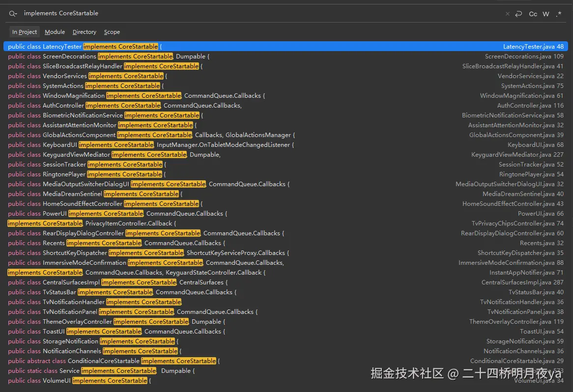The image size is (573, 392).
Task: Select the ScreenDecorations result row
Action: click(286, 56)
